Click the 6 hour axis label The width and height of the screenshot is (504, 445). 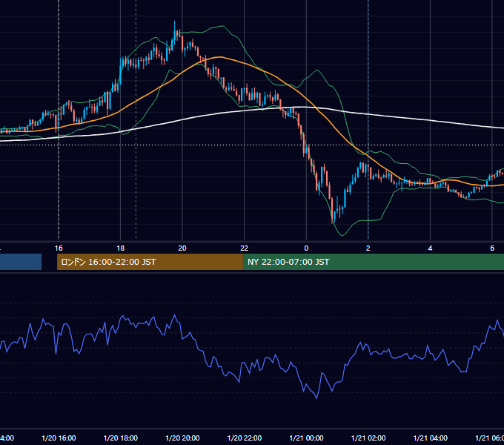click(x=492, y=248)
